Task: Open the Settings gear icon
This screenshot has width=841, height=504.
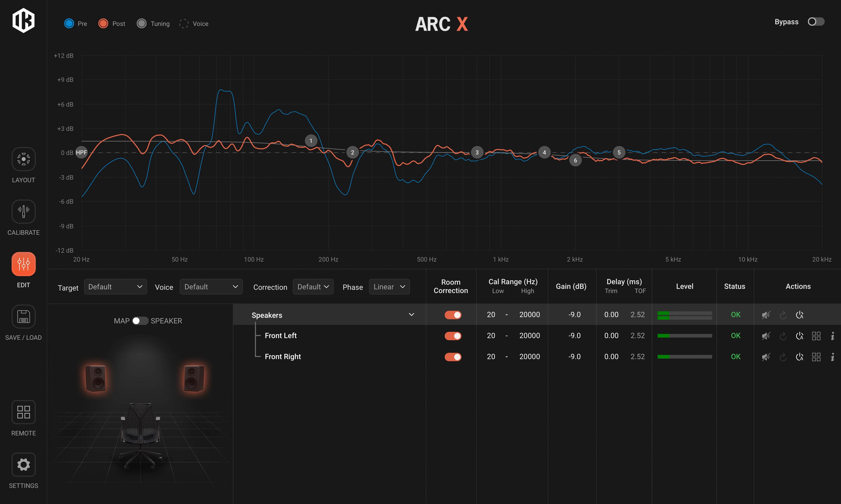Action: click(23, 464)
